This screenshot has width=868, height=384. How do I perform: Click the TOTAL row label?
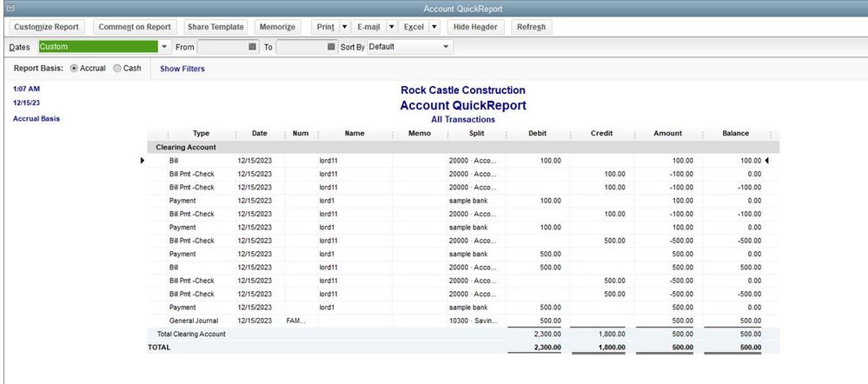point(159,348)
